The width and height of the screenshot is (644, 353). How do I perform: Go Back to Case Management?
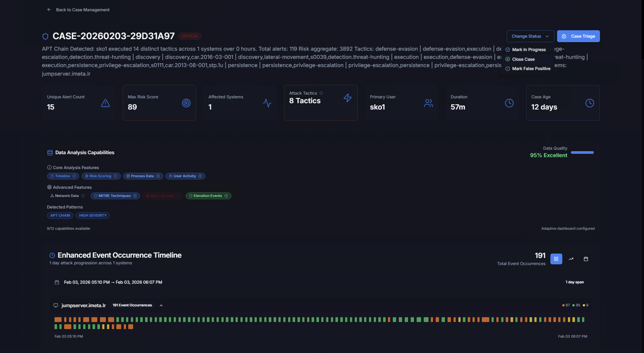click(x=83, y=10)
